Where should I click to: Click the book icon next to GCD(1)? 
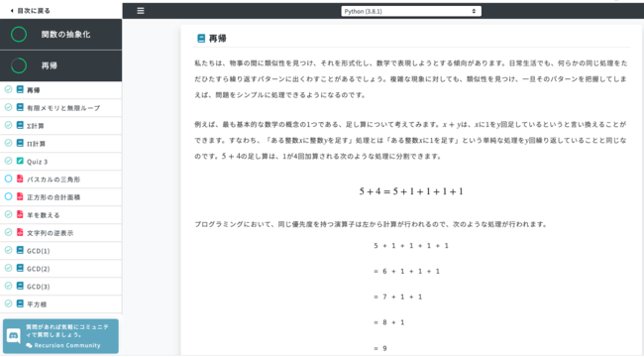pos(20,250)
